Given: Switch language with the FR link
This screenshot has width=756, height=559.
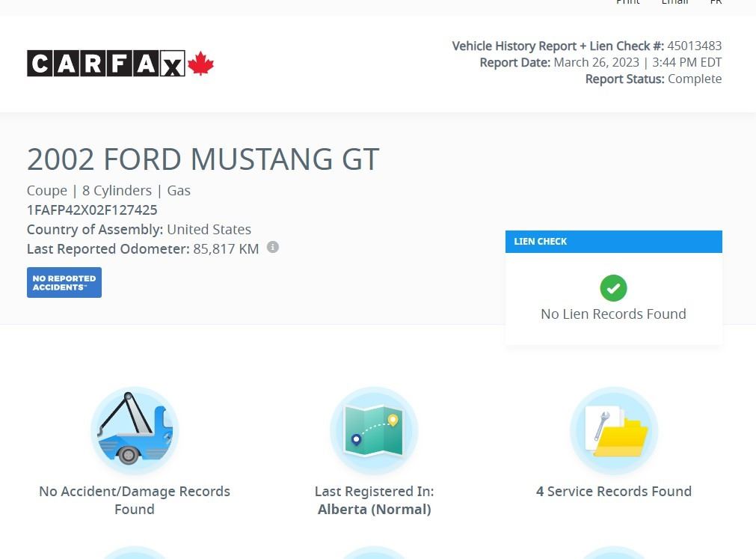Looking at the screenshot, I should 716,3.
